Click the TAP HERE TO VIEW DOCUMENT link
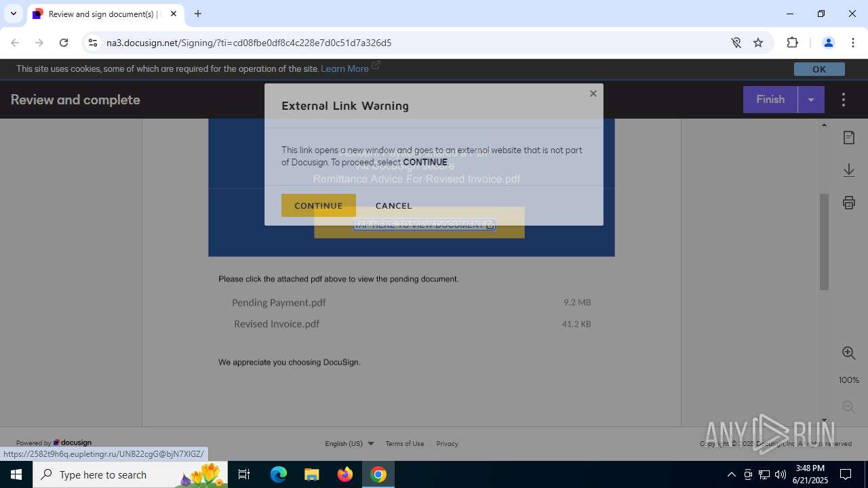Image resolution: width=868 pixels, height=488 pixels. (425, 224)
